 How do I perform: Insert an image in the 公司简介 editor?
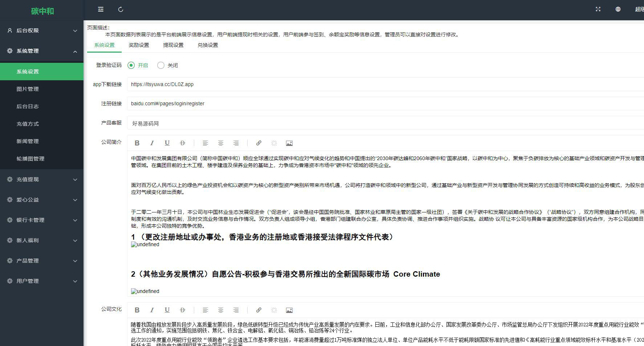point(289,143)
